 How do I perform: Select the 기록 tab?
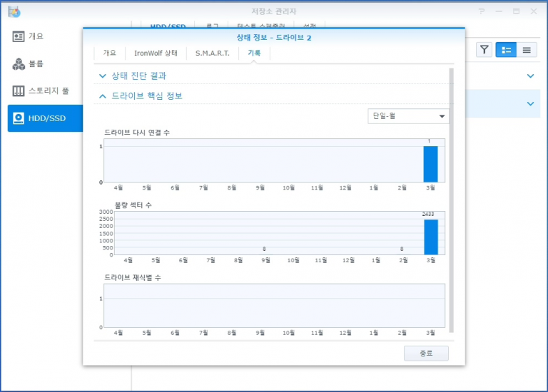pos(254,53)
